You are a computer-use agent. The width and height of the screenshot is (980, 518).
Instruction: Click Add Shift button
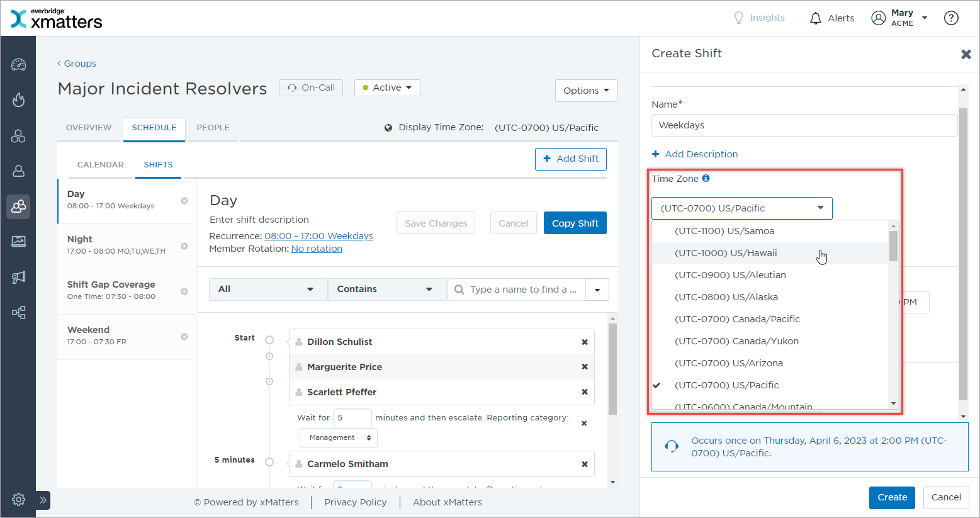click(x=571, y=159)
